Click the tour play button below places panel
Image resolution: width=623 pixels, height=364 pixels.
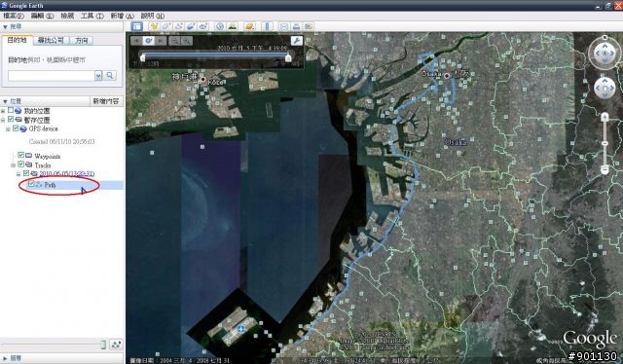coord(116,345)
